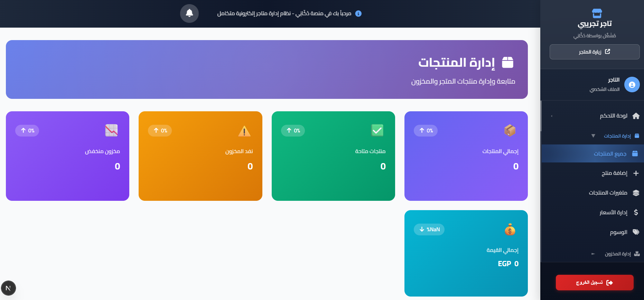
Task: Open إدارة الأسعار menu item
Action: (x=613, y=213)
